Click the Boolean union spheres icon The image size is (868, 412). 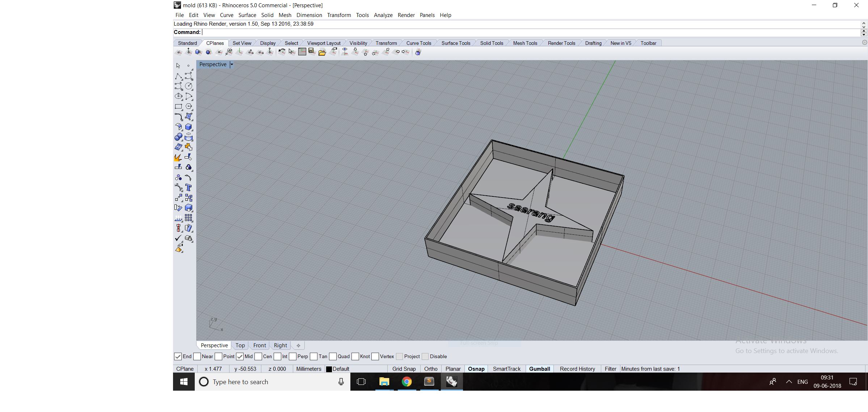click(x=178, y=137)
